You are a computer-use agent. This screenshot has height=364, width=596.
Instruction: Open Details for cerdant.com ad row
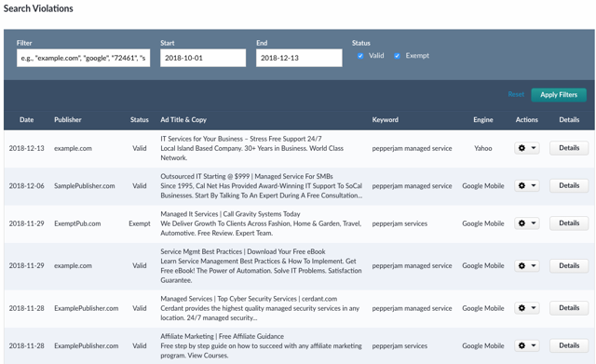[569, 308]
